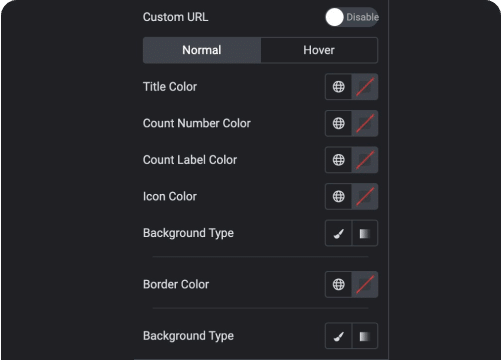The width and height of the screenshot is (501, 360).
Task: Pick a color with Title Color swatch
Action: tap(365, 87)
